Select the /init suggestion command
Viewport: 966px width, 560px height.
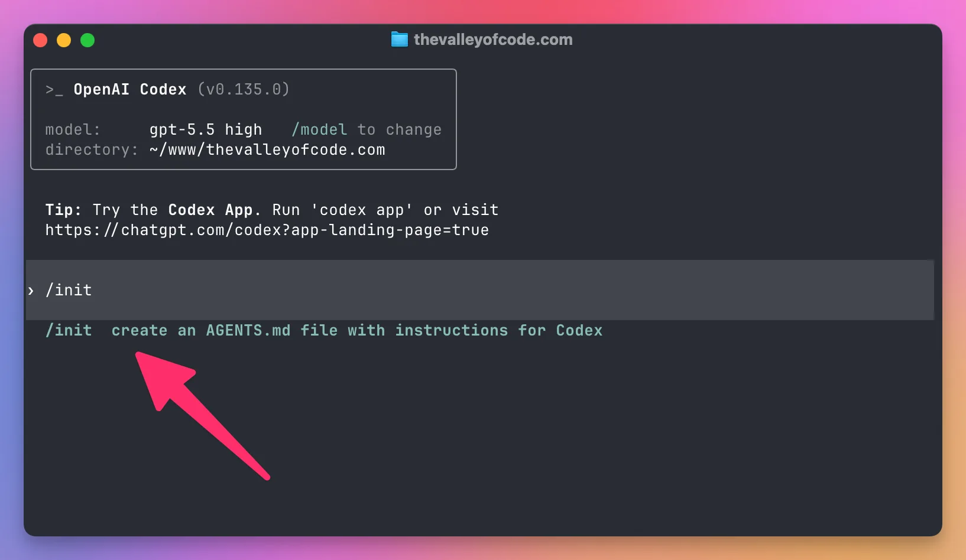[x=69, y=330]
